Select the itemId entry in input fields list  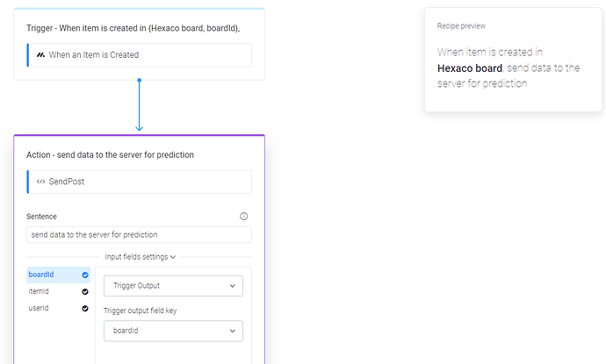tap(40, 291)
